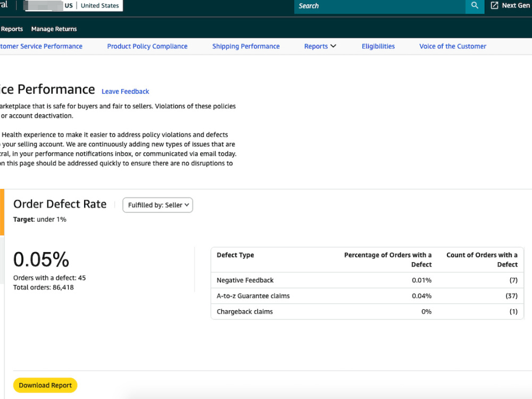Click the Chargeback claims count (1)

tap(513, 311)
